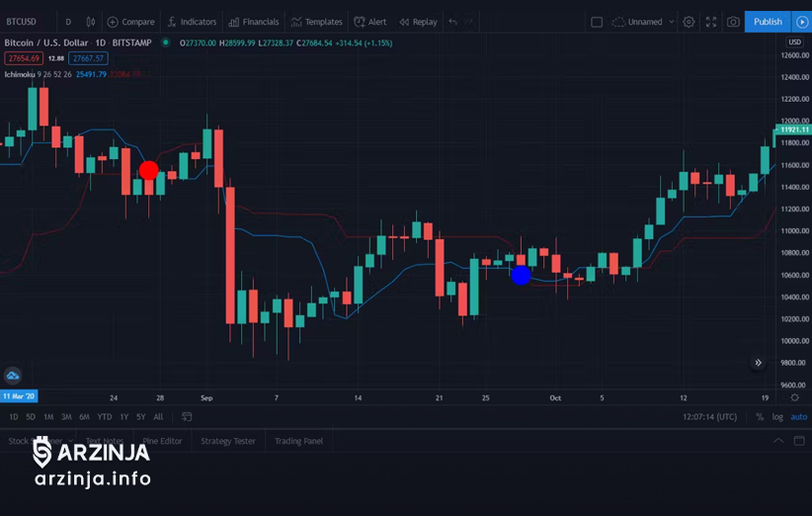Click the green market status dot
Screen dimensions: 812x516
166,43
